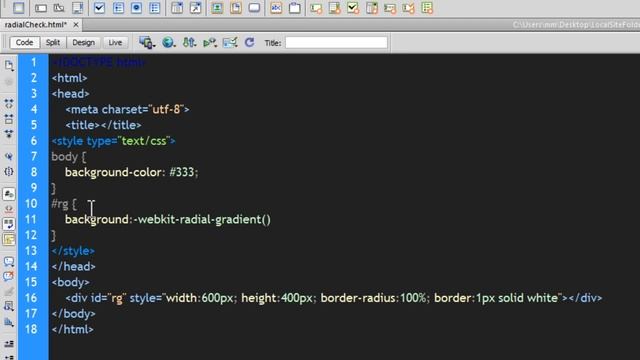
Task: Open the Multiscreen preview dropdown
Action: click(147, 42)
